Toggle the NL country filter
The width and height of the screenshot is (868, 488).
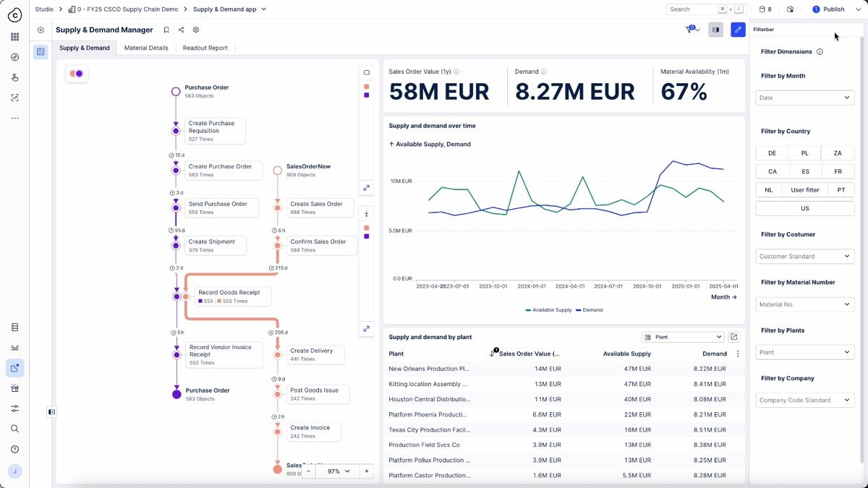click(x=769, y=190)
